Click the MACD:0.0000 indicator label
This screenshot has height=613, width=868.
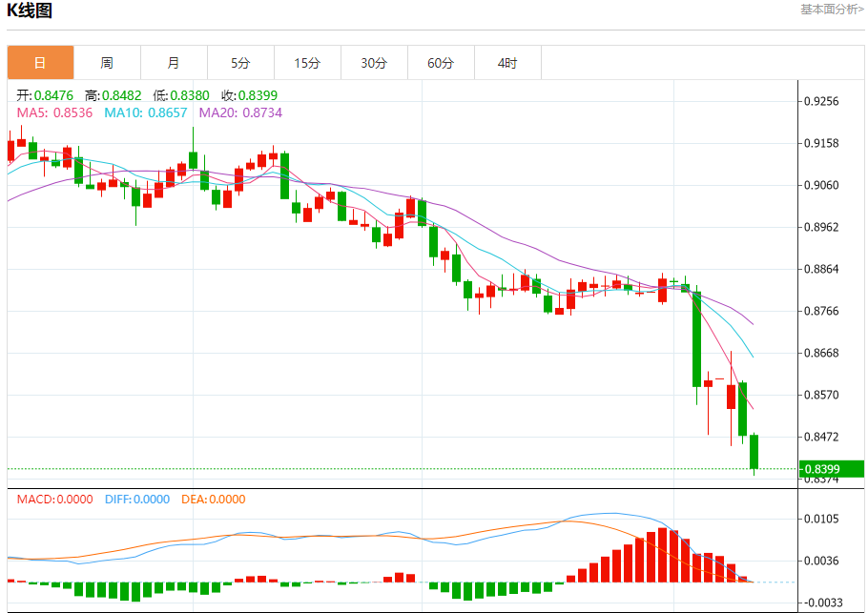tap(54, 499)
